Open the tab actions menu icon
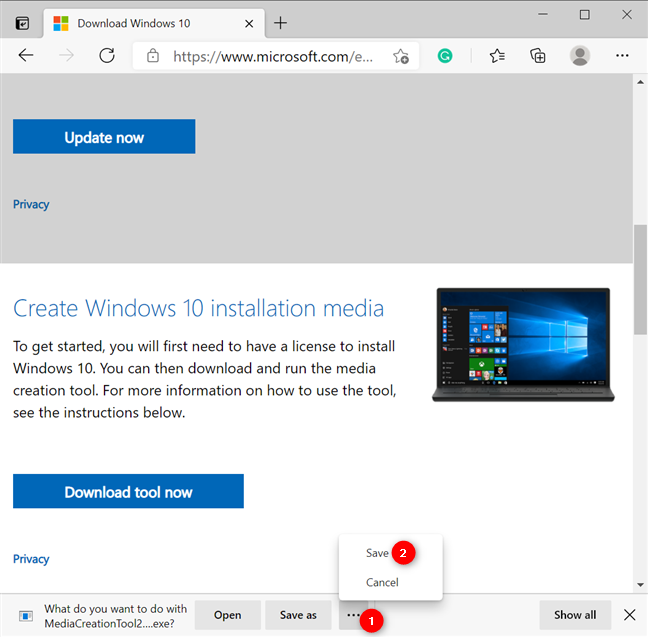 (22, 23)
